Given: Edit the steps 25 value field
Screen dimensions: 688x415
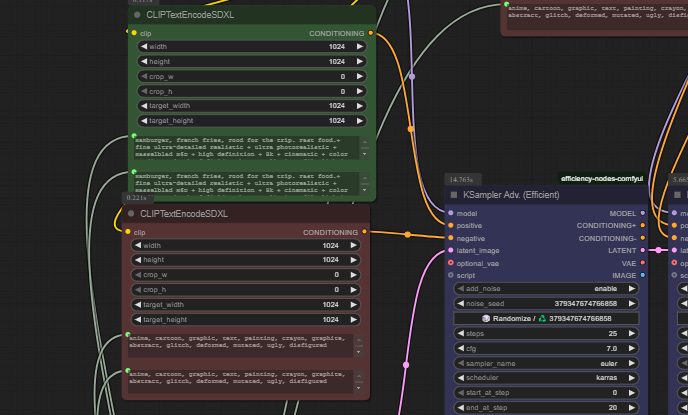Looking at the screenshot, I should pyautogui.click(x=546, y=333).
